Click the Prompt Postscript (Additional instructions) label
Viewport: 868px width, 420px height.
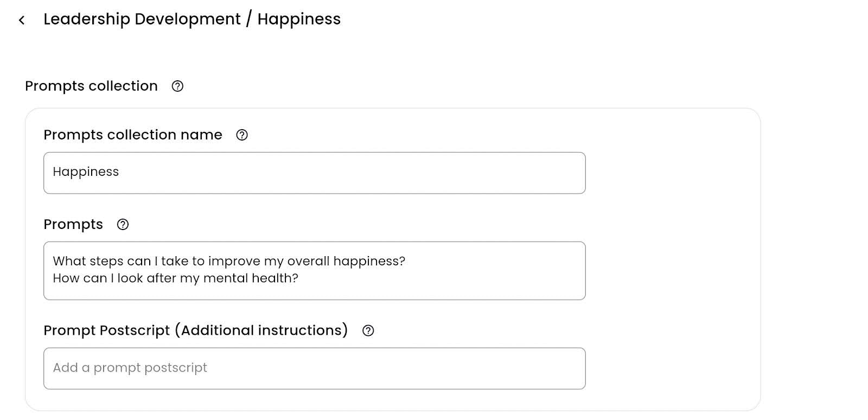[196, 330]
